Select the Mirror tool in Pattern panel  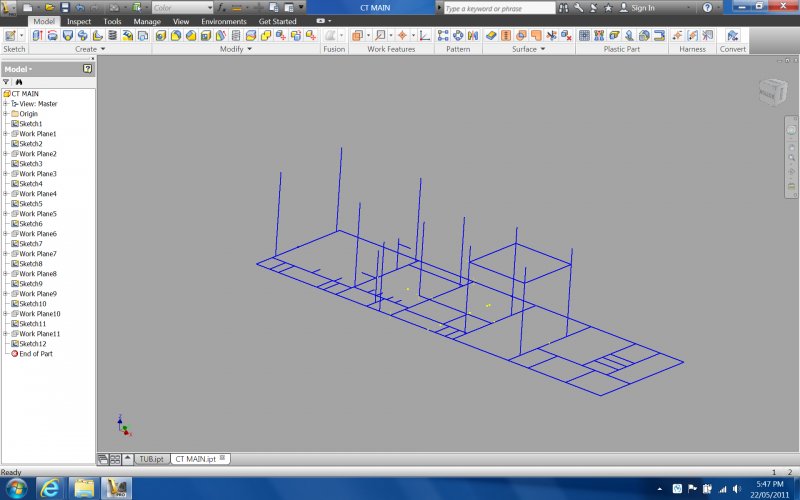473,35
